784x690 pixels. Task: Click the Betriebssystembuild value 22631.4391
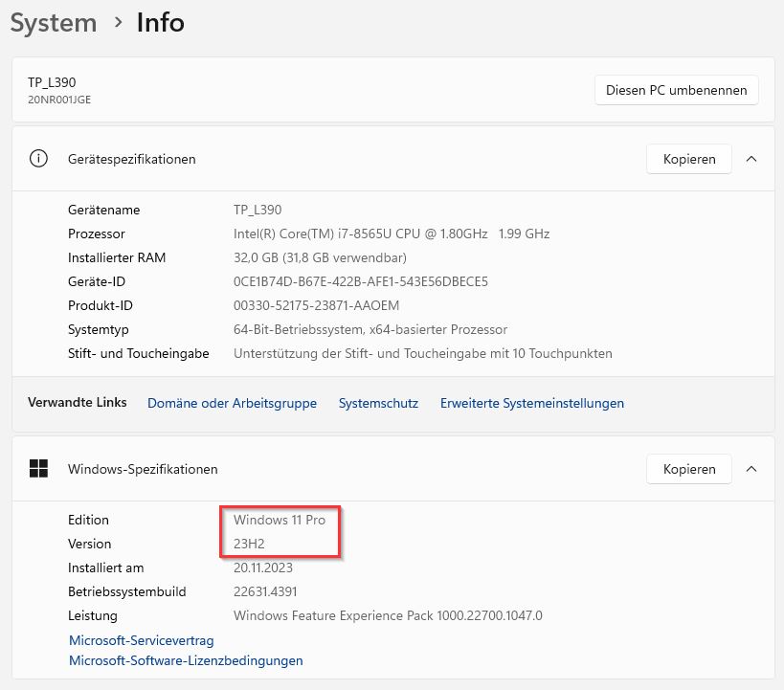[265, 591]
